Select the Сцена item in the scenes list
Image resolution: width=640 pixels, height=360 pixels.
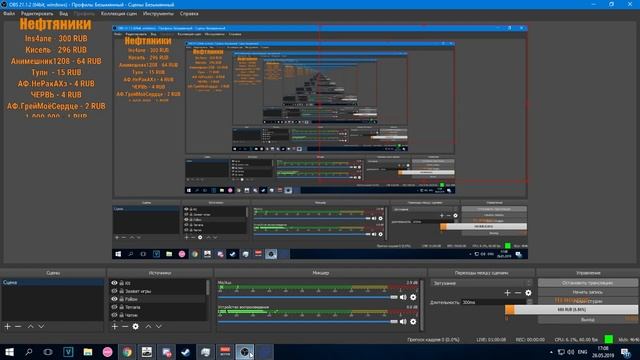[x=53, y=282]
